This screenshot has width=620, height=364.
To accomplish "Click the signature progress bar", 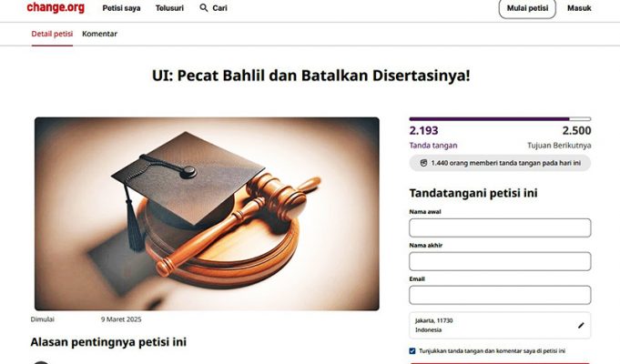I will pyautogui.click(x=500, y=119).
